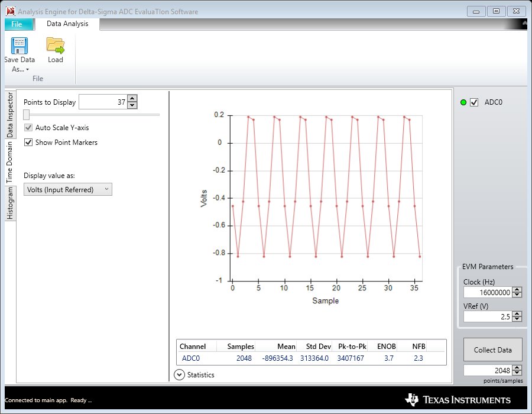The width and height of the screenshot is (532, 414).
Task: Click the Std Dev column header
Action: pos(318,346)
